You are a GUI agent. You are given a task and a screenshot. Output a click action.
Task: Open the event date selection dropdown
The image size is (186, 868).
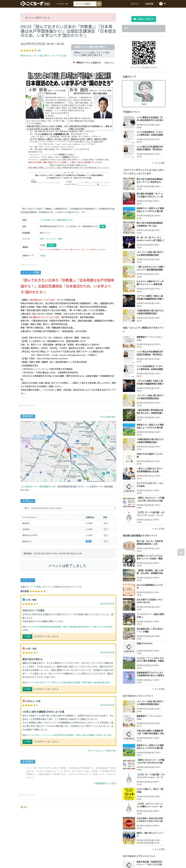(68, 508)
